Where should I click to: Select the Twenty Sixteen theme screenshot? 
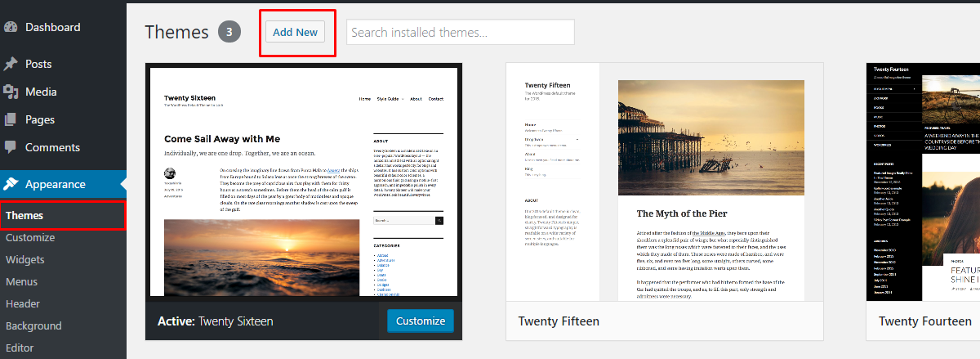pyautogui.click(x=304, y=182)
